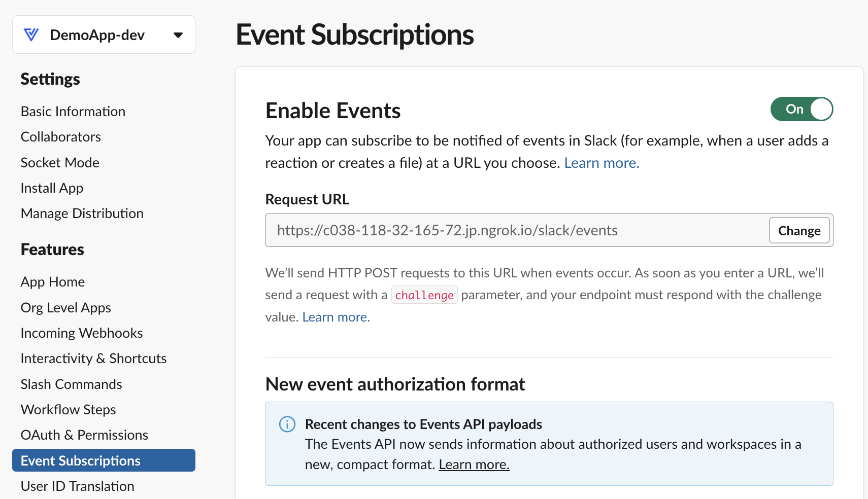Open Socket Mode settings
The width and height of the screenshot is (868, 499).
tap(60, 163)
